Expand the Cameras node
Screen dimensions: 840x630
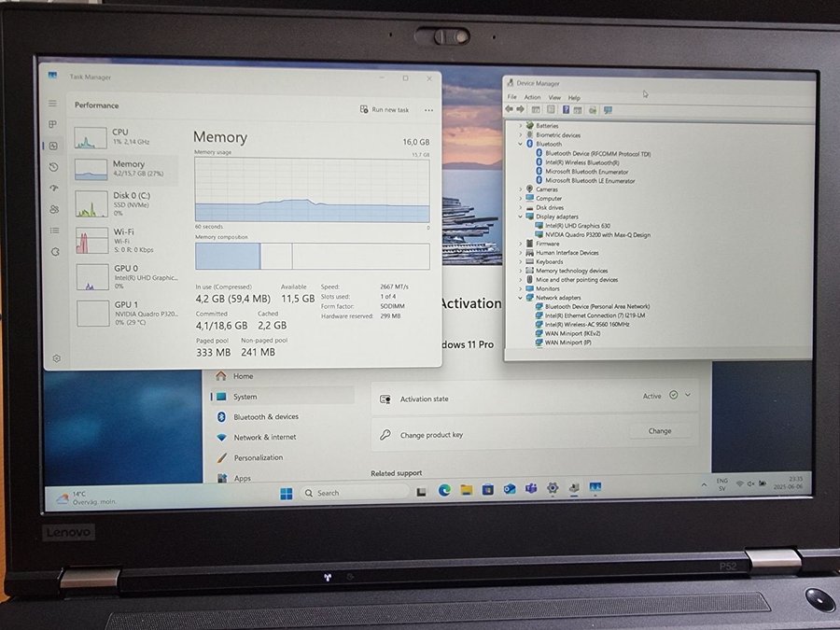click(520, 189)
